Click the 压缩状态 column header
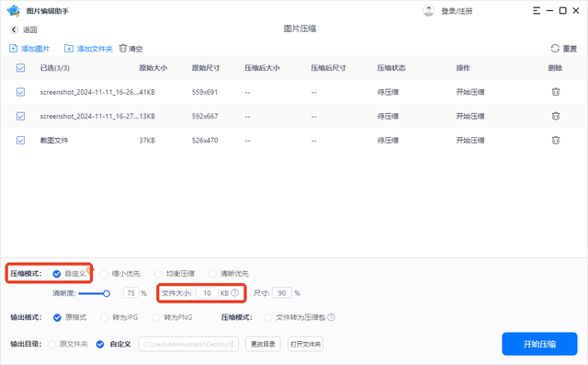Screen dimensions: 588x365 (391, 68)
